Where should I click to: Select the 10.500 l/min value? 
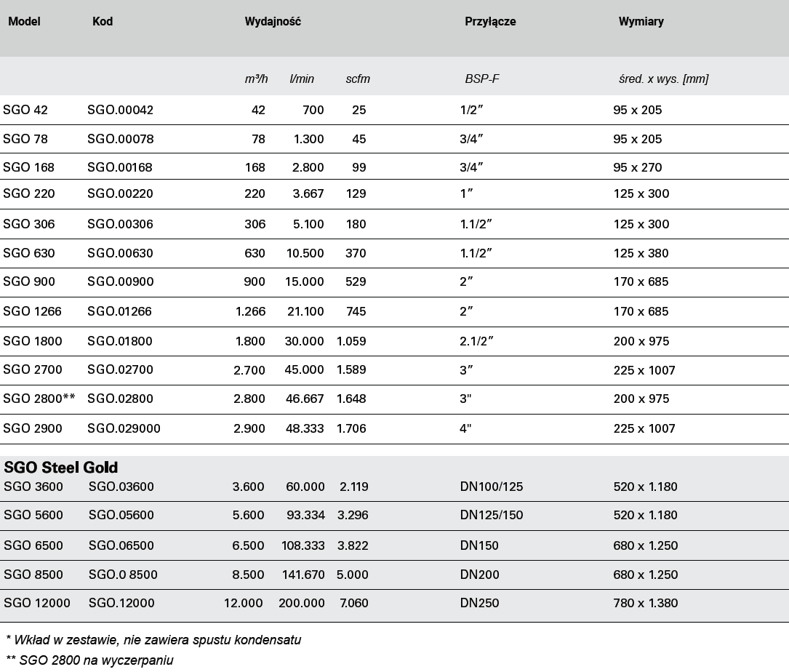(305, 253)
